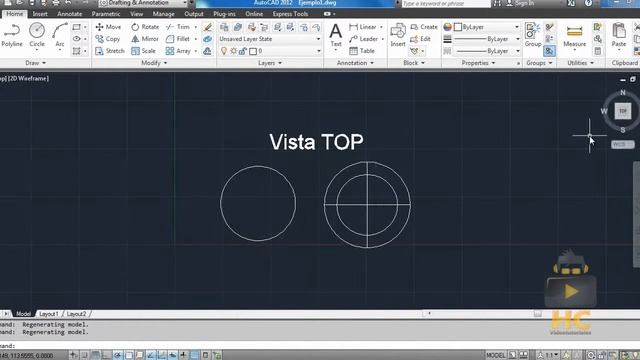
Task: Open Layer Properties icon in Layers panel
Action: click(x=224, y=27)
